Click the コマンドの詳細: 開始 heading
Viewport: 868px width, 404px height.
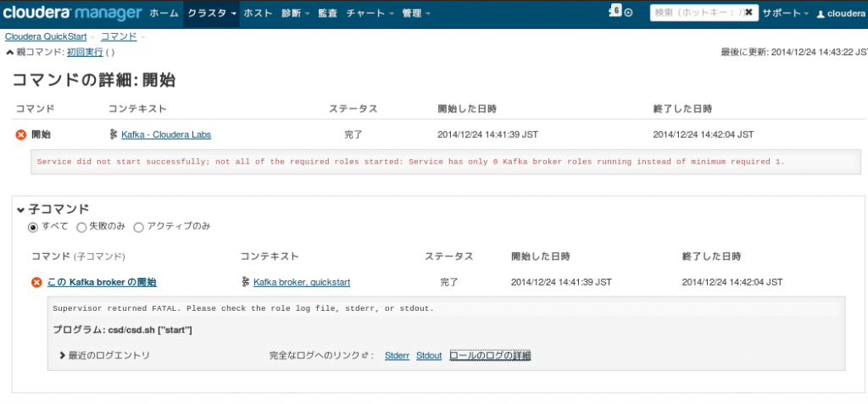click(93, 80)
